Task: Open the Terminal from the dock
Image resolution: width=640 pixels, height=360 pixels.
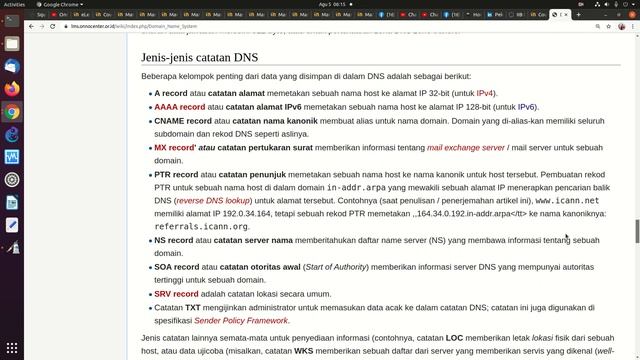Action: point(12,21)
